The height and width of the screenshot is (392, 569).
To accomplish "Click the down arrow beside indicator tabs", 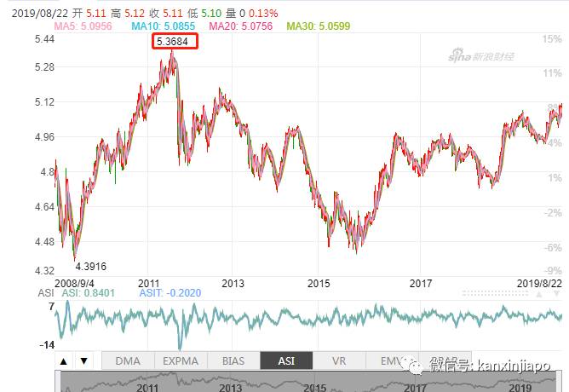I will [x=83, y=361].
